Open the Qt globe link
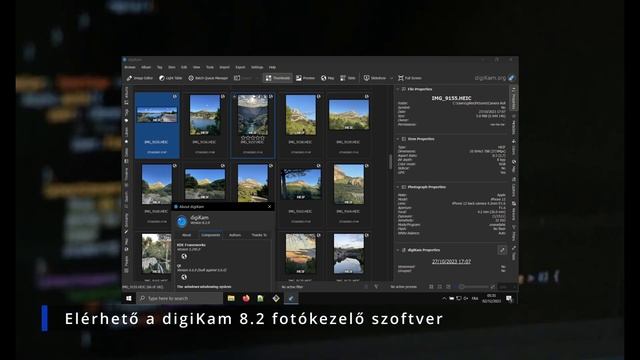The image size is (640, 360). click(x=184, y=277)
